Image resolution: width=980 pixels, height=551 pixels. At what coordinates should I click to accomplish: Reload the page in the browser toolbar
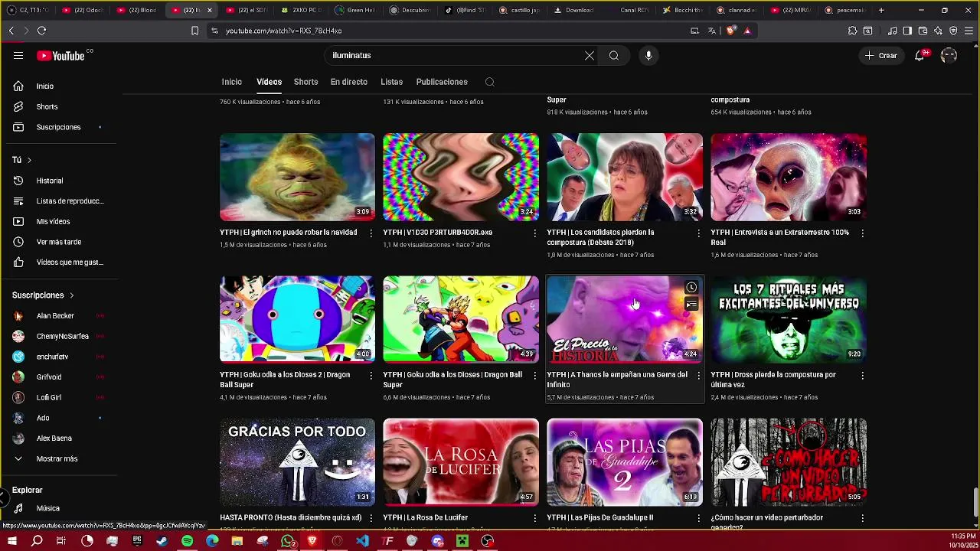[41, 31]
